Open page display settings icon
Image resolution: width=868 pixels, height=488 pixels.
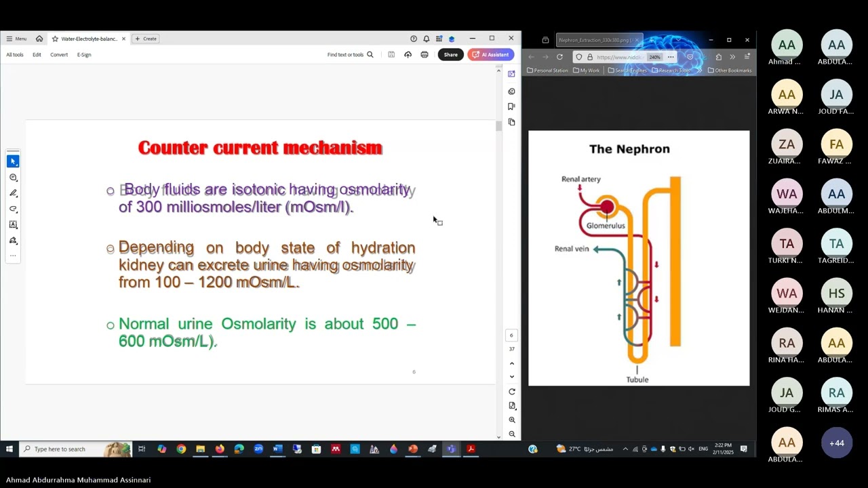pyautogui.click(x=512, y=405)
